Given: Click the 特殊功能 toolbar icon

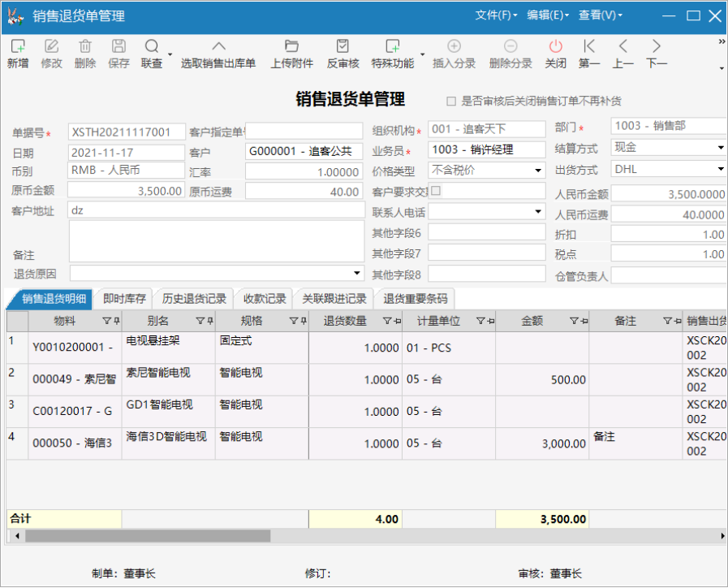Looking at the screenshot, I should tap(392, 46).
